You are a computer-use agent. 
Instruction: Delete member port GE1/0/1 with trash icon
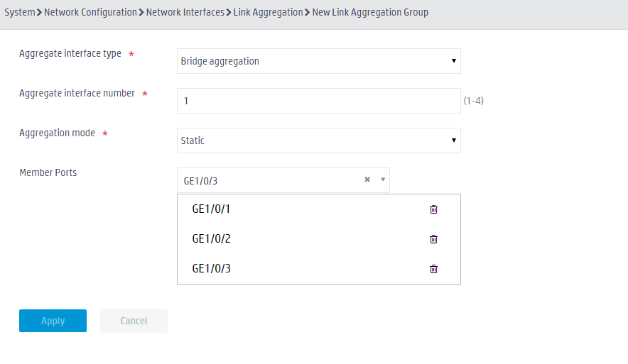pos(433,209)
